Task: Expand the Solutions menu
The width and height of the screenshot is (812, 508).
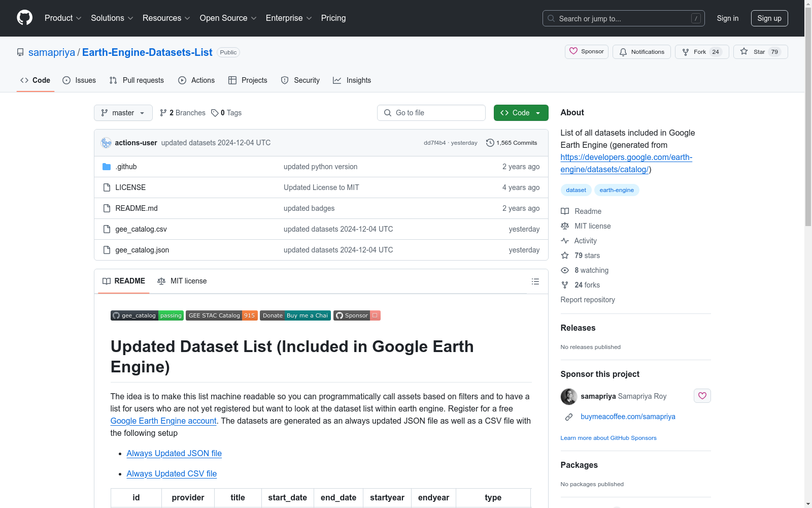Action: click(x=112, y=18)
